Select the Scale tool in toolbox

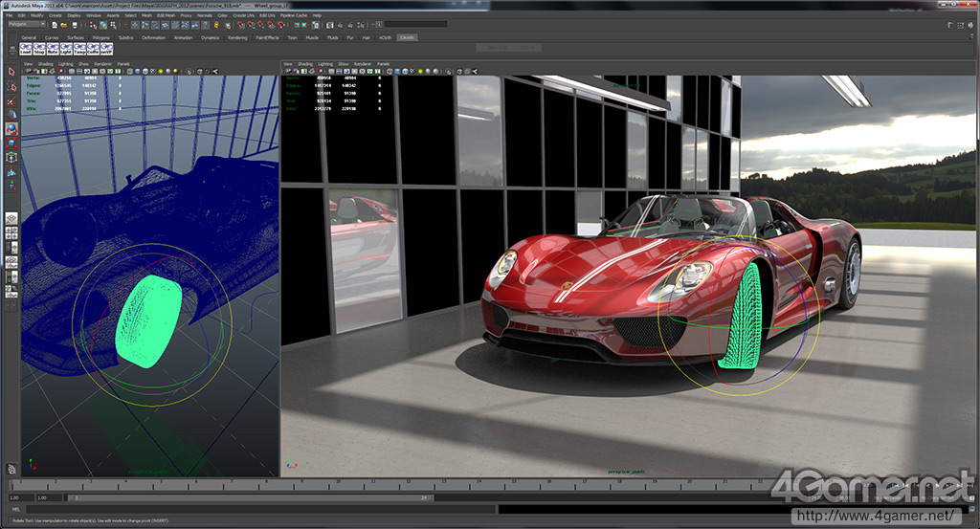click(11, 143)
